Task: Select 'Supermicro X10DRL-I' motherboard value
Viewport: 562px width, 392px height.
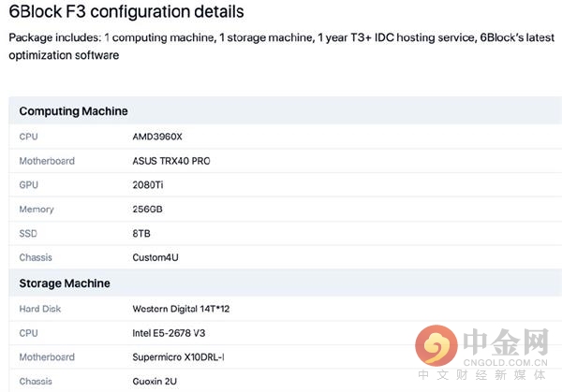Action: point(178,357)
